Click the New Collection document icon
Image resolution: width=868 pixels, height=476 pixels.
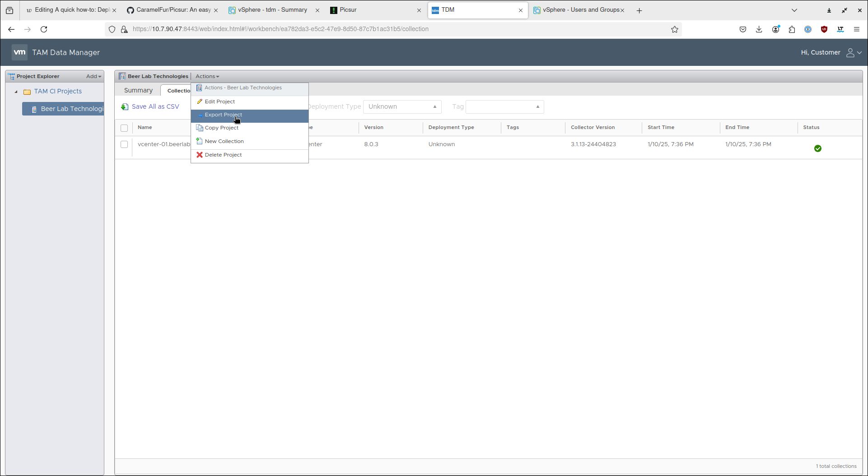(x=199, y=141)
